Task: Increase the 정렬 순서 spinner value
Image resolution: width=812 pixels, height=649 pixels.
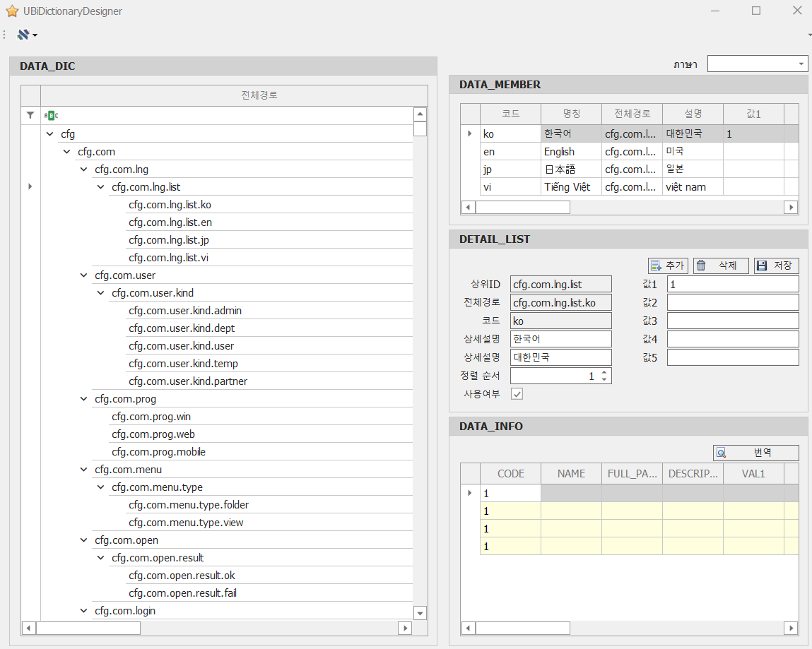Action: point(604,372)
